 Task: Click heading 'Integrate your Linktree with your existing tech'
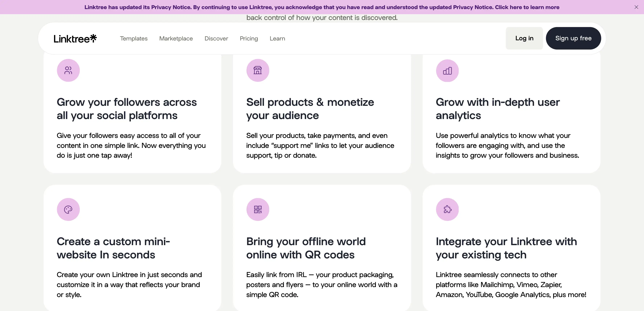(506, 248)
